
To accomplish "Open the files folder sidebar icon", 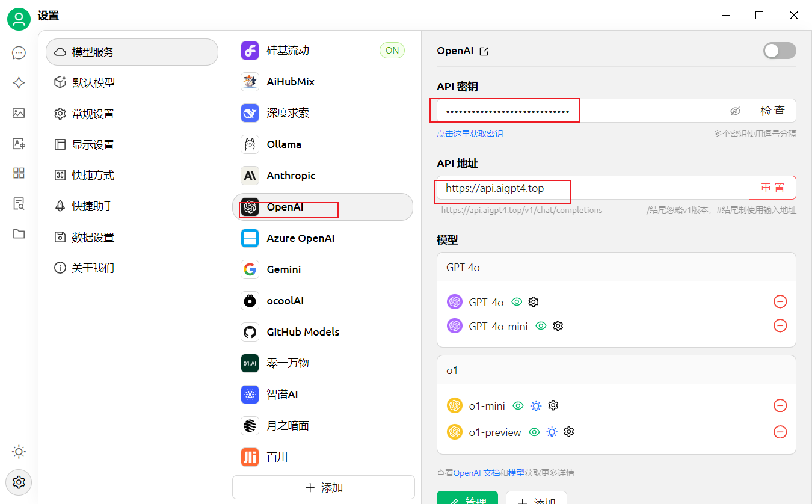I will pyautogui.click(x=19, y=233).
